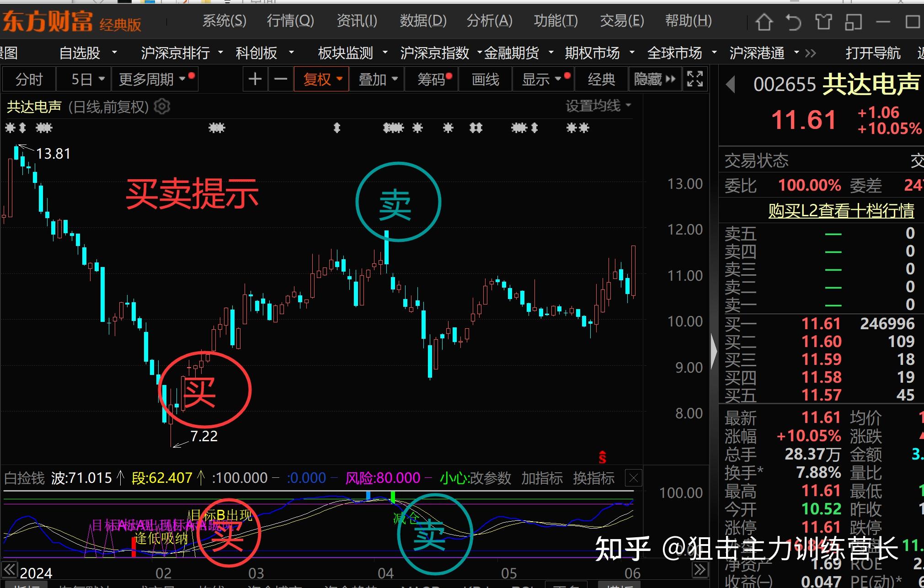The height and width of the screenshot is (588, 924).
Task: Click the minus zoom-out chart button
Action: click(x=281, y=79)
